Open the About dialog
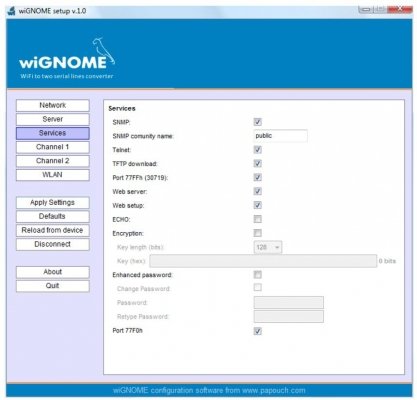 [x=53, y=272]
